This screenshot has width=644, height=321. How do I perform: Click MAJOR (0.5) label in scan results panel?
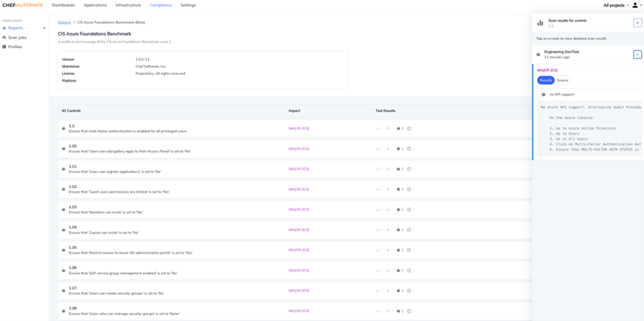coord(547,70)
